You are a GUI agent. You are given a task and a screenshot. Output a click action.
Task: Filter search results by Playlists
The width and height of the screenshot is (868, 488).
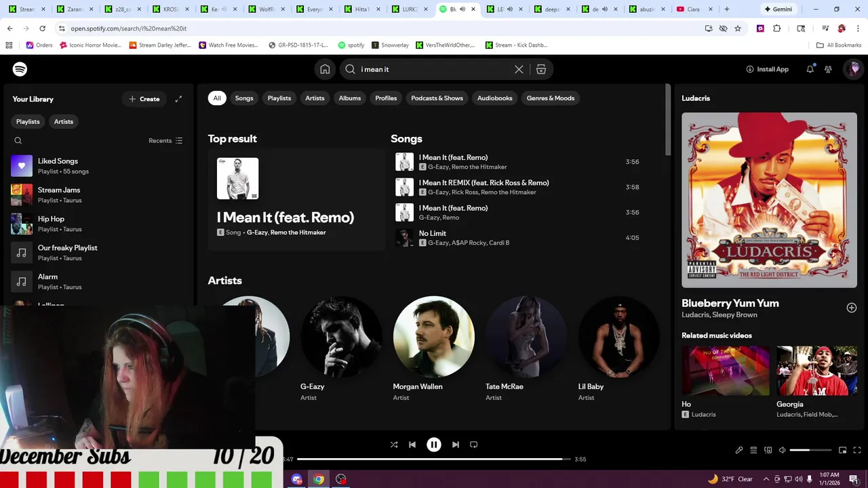pos(279,98)
